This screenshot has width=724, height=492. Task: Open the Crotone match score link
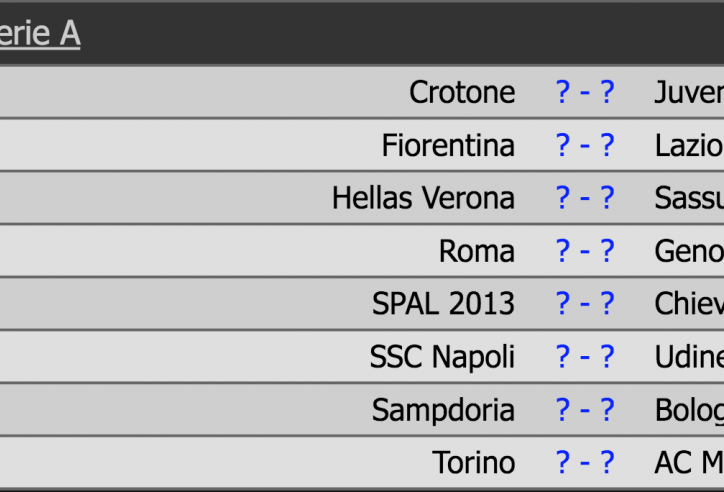[585, 92]
